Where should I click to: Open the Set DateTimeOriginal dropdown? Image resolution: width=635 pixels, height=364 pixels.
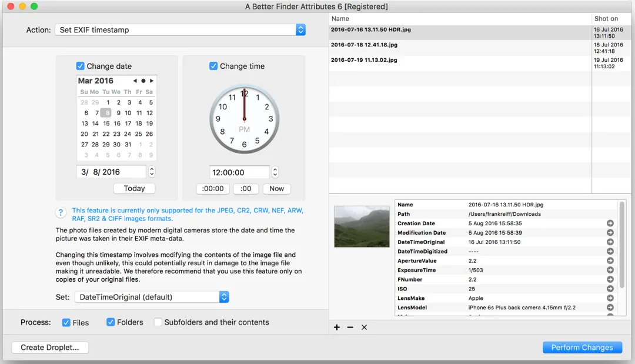[x=152, y=297]
